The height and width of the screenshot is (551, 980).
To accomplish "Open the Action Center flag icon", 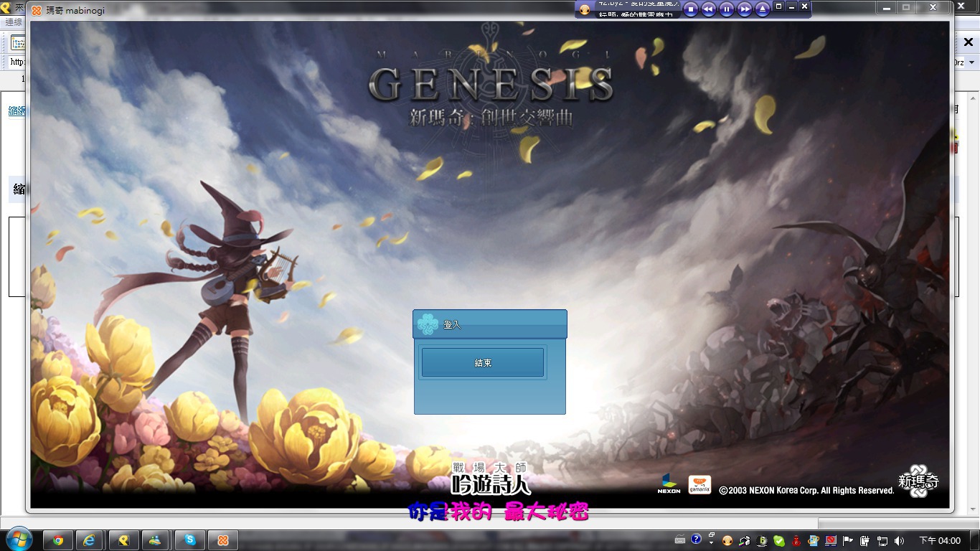I will pyautogui.click(x=848, y=541).
